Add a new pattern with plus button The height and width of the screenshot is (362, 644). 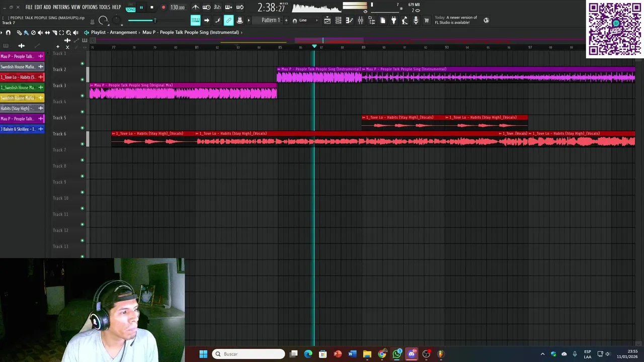(286, 20)
